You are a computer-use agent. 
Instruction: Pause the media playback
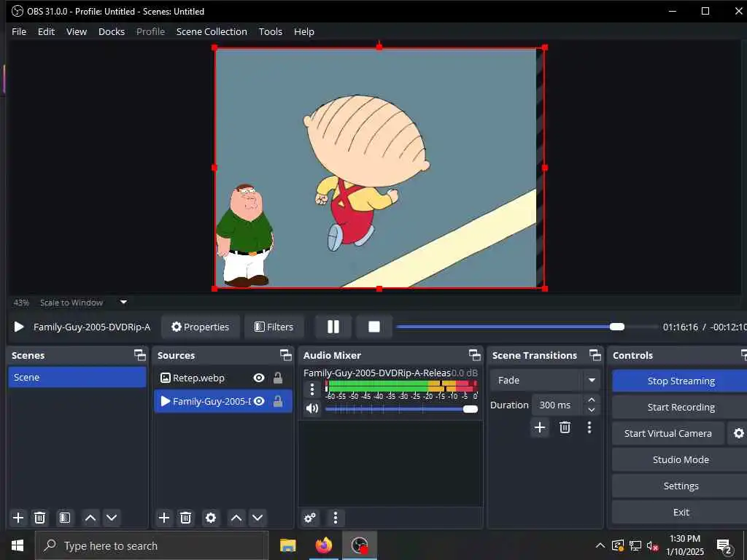333,327
